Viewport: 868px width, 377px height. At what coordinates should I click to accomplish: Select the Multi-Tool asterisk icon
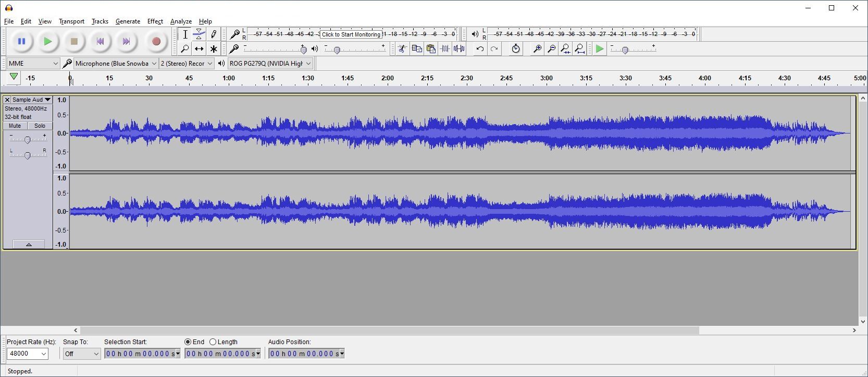click(214, 48)
